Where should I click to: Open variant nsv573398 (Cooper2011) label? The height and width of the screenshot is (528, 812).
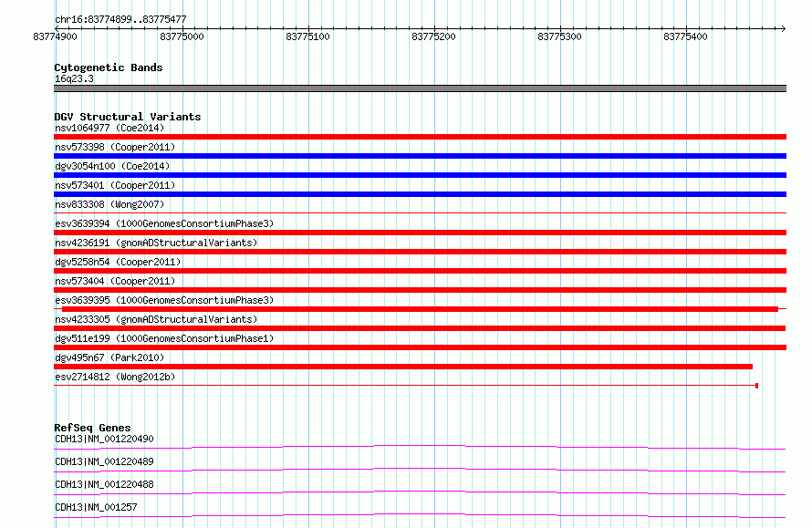pos(115,147)
